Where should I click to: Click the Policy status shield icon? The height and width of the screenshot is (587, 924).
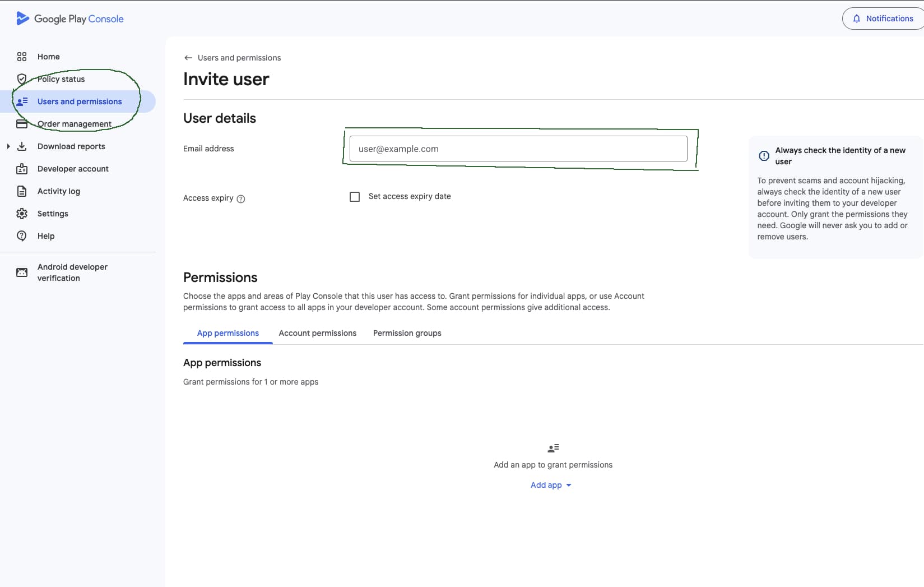click(x=22, y=79)
